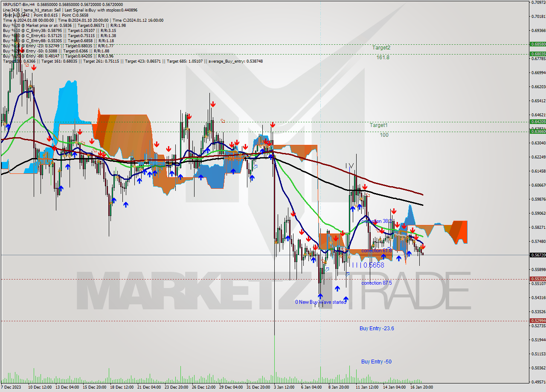Click the 100 level label under Target1
The width and height of the screenshot is (546, 392).
[x=384, y=135]
